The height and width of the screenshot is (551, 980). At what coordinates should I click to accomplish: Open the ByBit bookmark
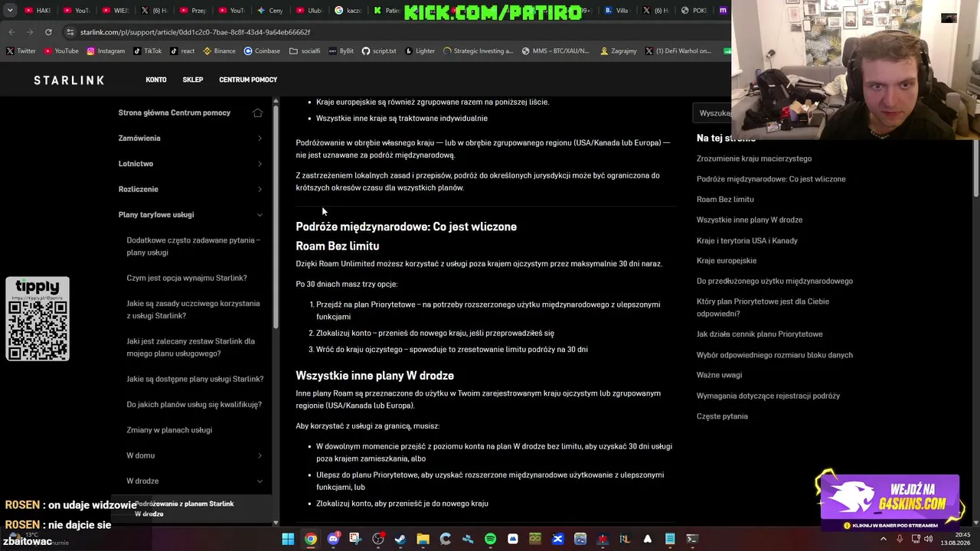pyautogui.click(x=341, y=51)
